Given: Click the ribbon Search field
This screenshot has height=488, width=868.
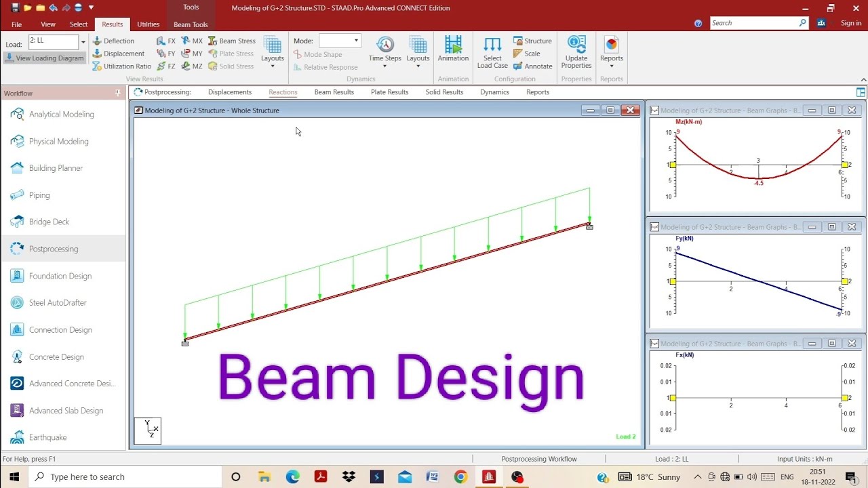Looking at the screenshot, I should [759, 23].
